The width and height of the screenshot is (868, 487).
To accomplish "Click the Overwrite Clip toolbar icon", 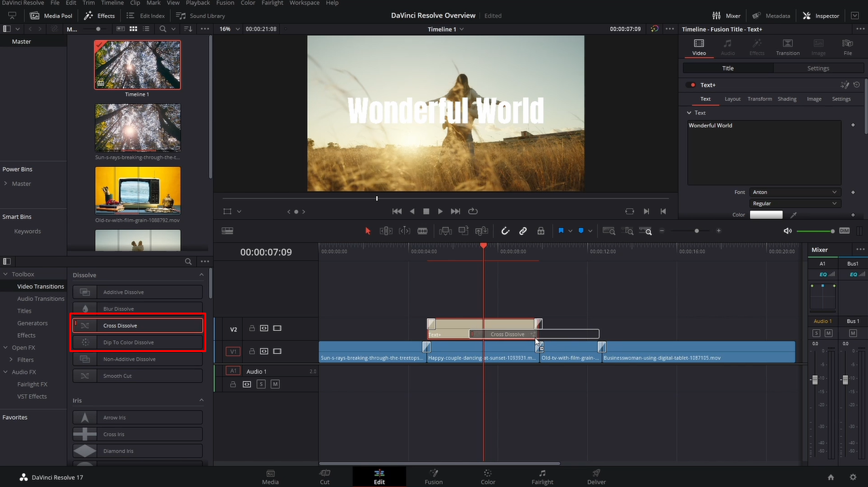I will (x=464, y=231).
